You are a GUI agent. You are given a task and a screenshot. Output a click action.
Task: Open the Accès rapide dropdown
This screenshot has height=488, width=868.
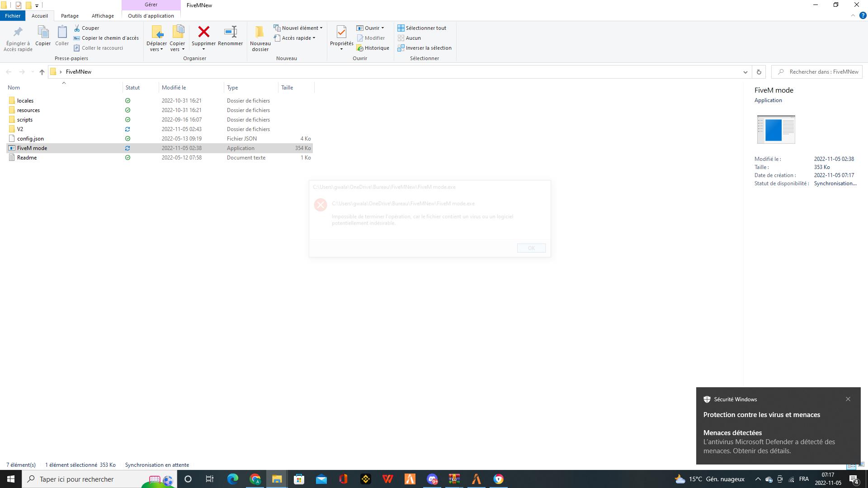[x=295, y=38]
